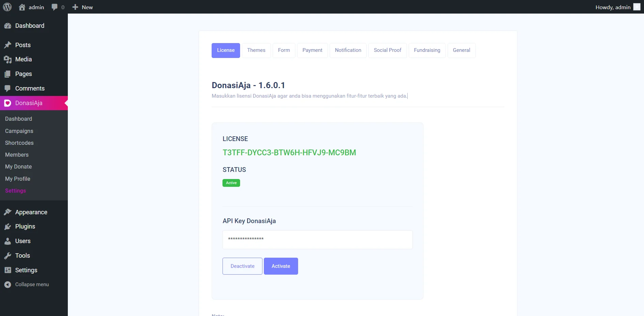Click the New text in admin bar

click(x=87, y=7)
